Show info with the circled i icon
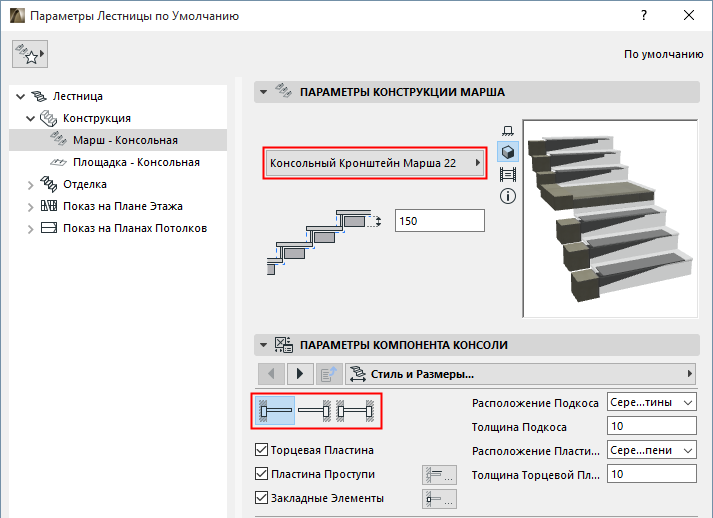Viewport: 713px width, 518px height. [508, 196]
